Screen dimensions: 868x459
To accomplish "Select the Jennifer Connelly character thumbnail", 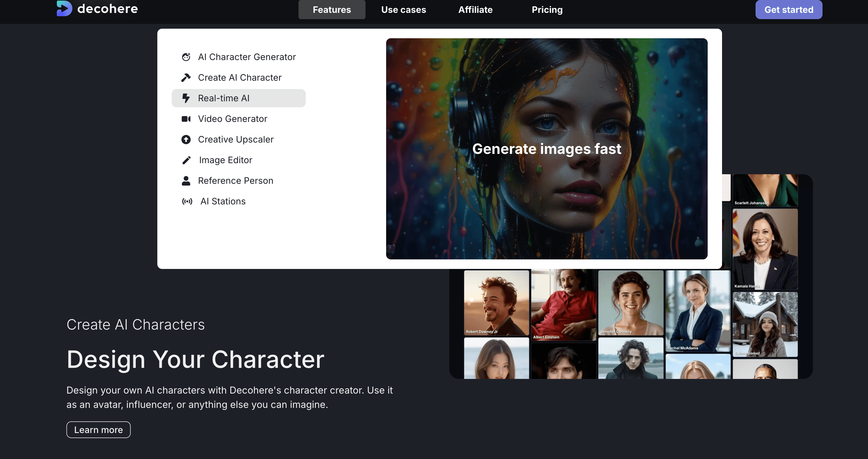I will (x=631, y=302).
